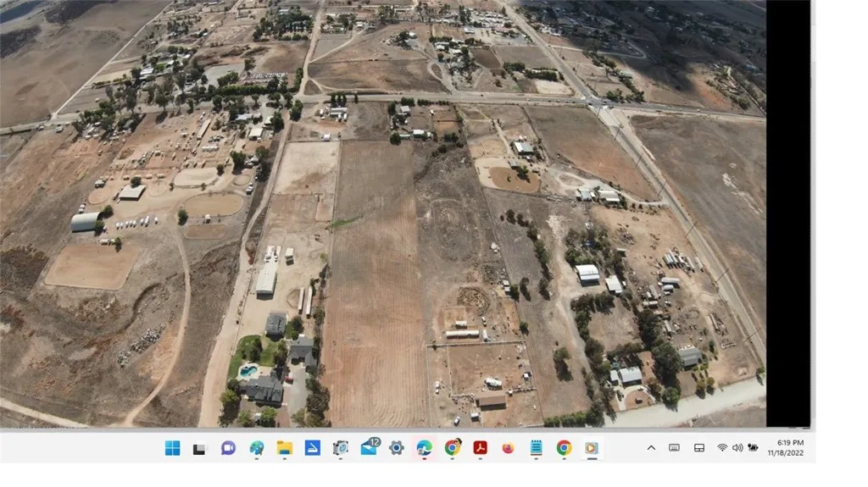This screenshot has height=487, width=868.
Task: Open the Notepad taskbar icon
Action: (x=536, y=448)
